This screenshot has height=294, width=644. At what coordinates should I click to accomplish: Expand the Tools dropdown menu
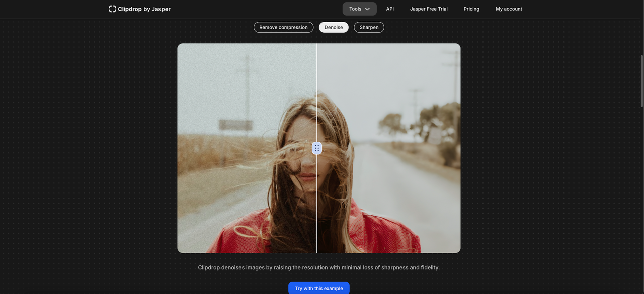pos(359,9)
